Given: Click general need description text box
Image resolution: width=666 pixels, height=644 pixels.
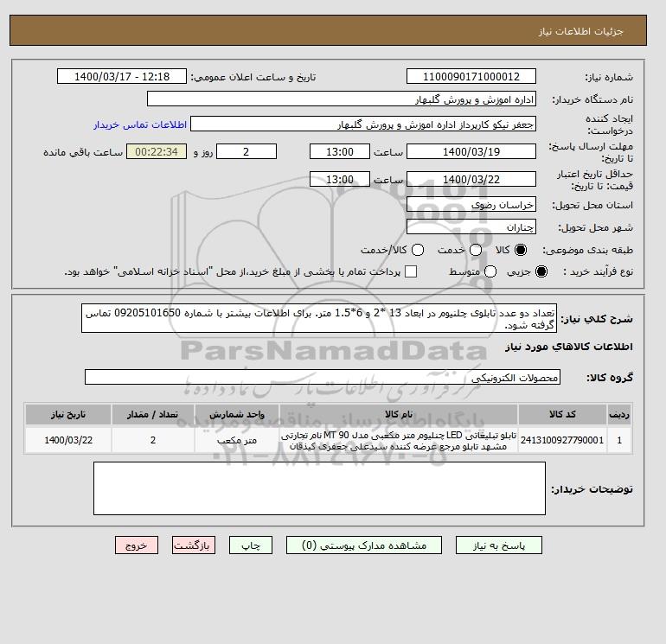Looking at the screenshot, I should tap(319, 318).
